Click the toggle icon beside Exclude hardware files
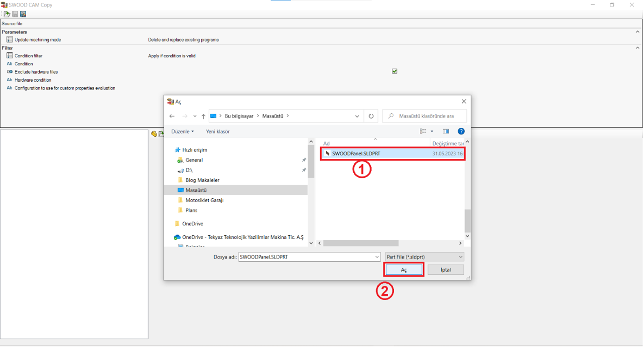The image size is (644, 349). (x=9, y=72)
